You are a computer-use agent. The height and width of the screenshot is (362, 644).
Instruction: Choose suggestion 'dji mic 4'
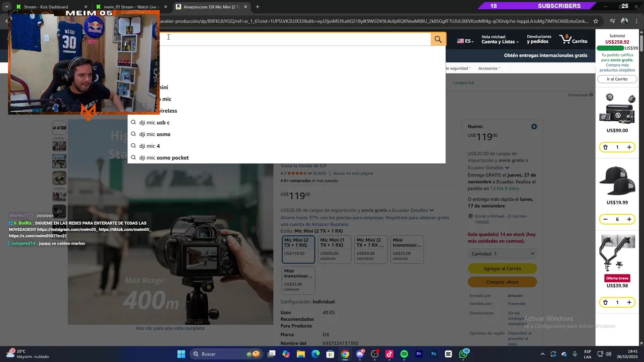pos(287,146)
